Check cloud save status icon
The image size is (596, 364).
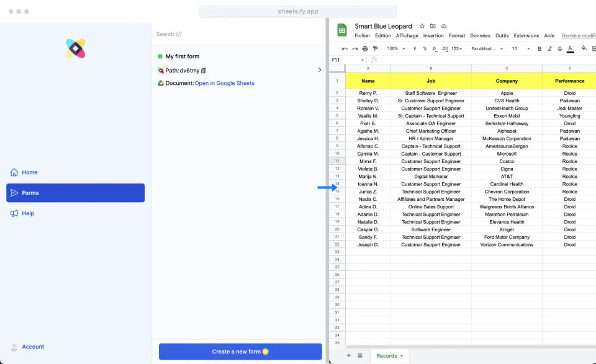tap(443, 26)
